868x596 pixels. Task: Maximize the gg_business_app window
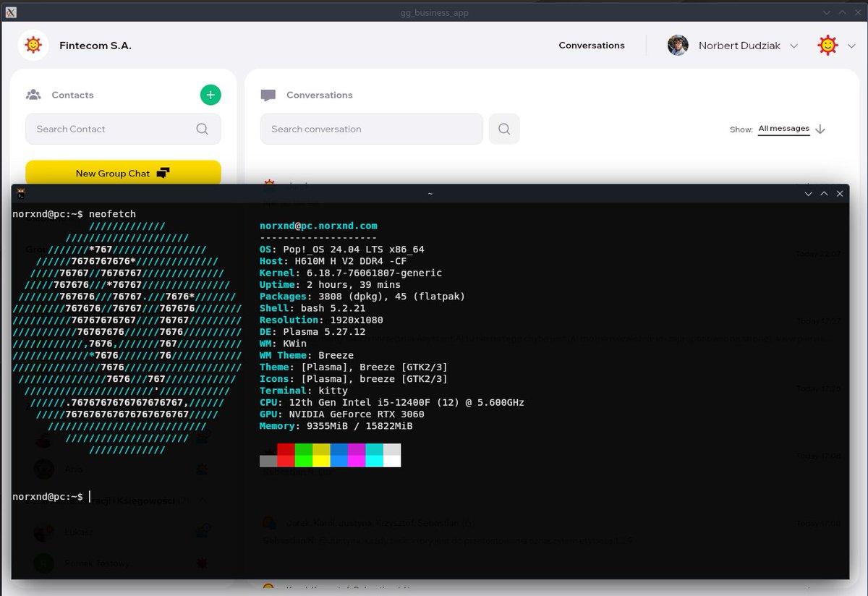(842, 12)
